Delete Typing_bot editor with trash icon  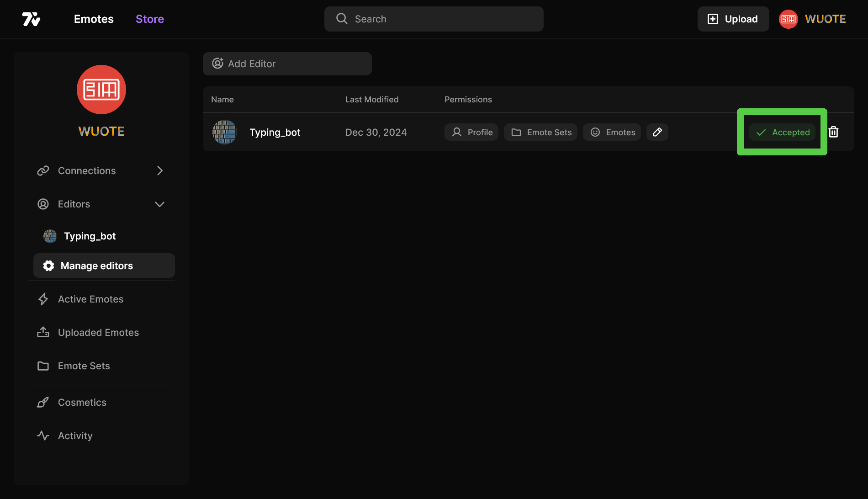tap(833, 132)
